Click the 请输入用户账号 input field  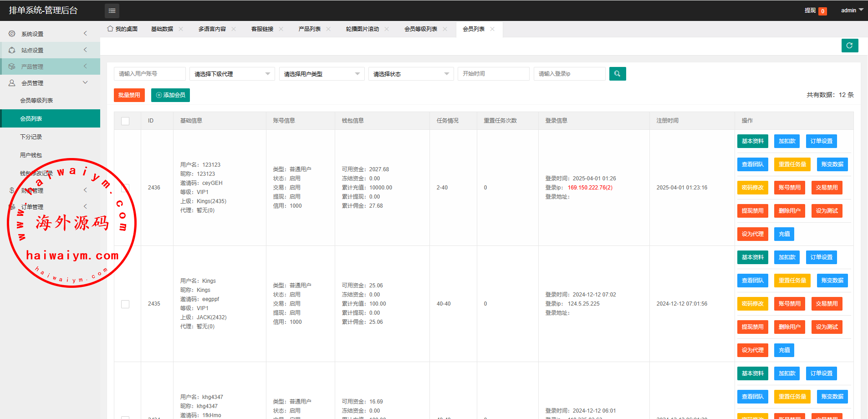pos(149,74)
